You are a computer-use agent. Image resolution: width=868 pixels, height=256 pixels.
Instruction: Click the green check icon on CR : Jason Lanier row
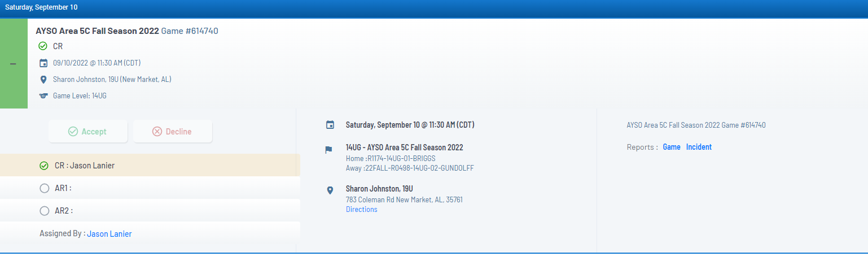pyautogui.click(x=44, y=166)
